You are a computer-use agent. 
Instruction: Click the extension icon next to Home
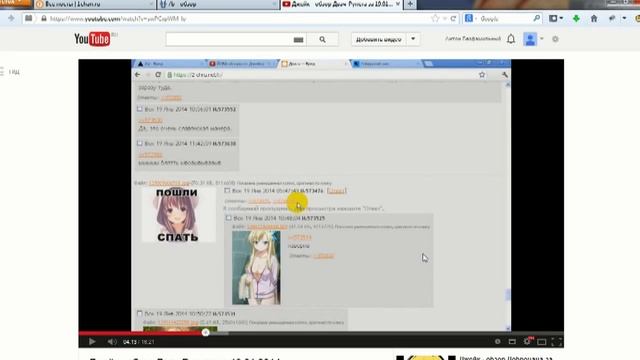coord(612,18)
